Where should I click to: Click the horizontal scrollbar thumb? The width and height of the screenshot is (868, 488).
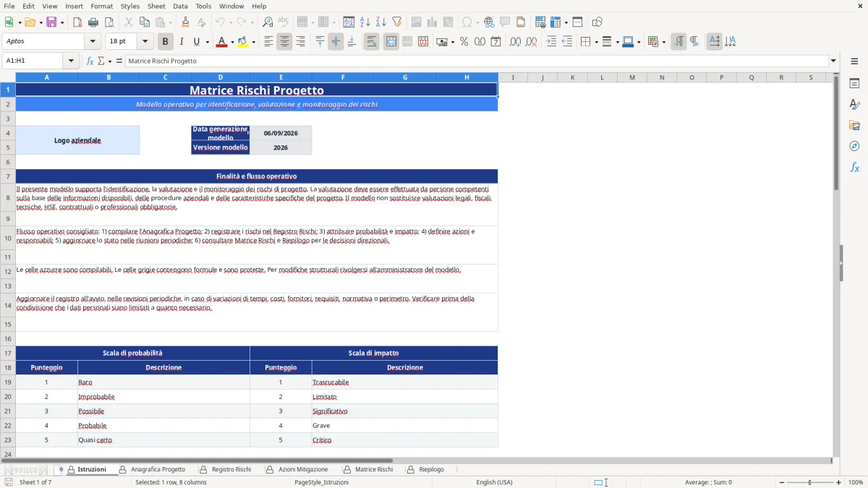197,461
